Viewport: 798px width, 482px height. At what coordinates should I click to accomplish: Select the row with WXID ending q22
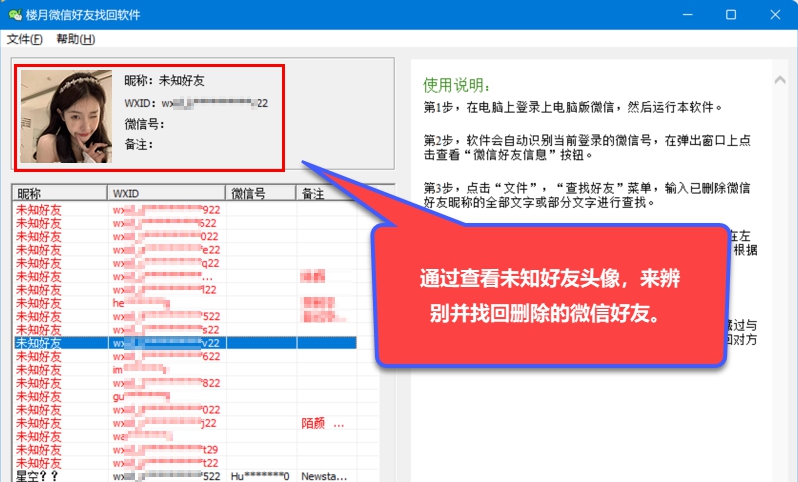click(185, 263)
